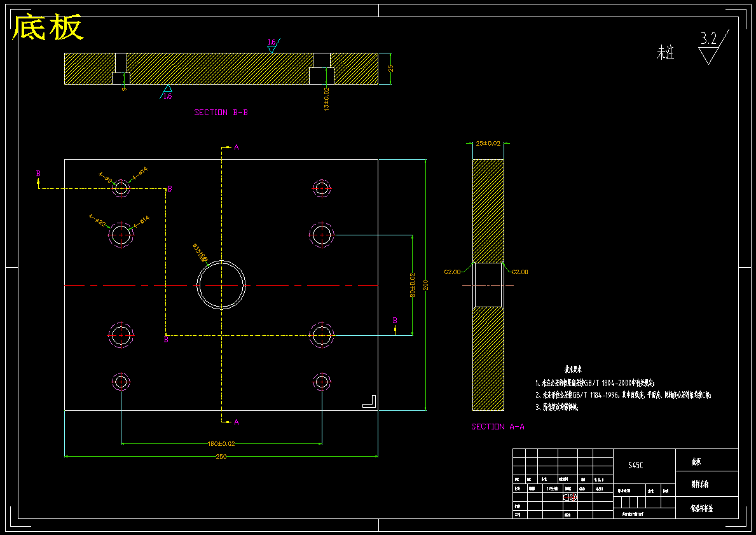Click the L-shaped corner mark on plate
Screen dimensions: 756x535
point(369,401)
